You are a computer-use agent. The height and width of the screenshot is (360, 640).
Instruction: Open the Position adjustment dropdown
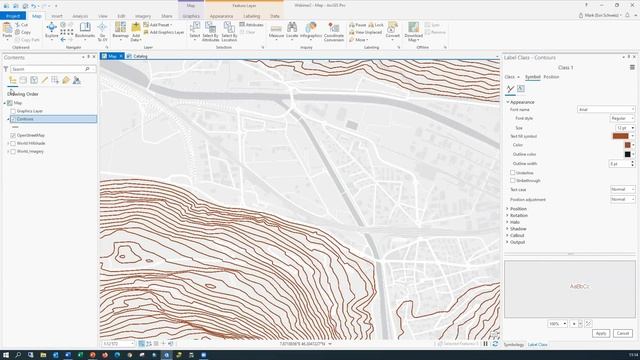click(622, 199)
